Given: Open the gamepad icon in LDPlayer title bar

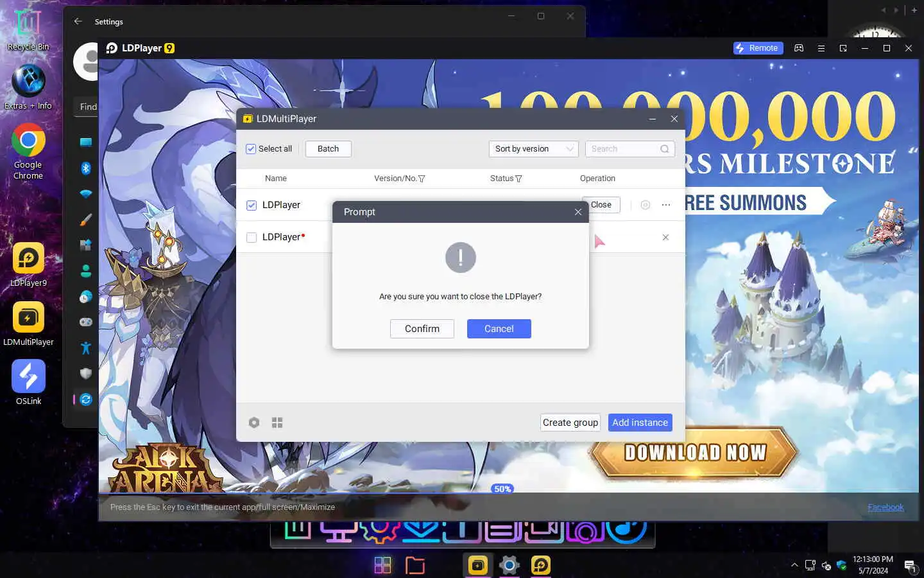Looking at the screenshot, I should [799, 48].
